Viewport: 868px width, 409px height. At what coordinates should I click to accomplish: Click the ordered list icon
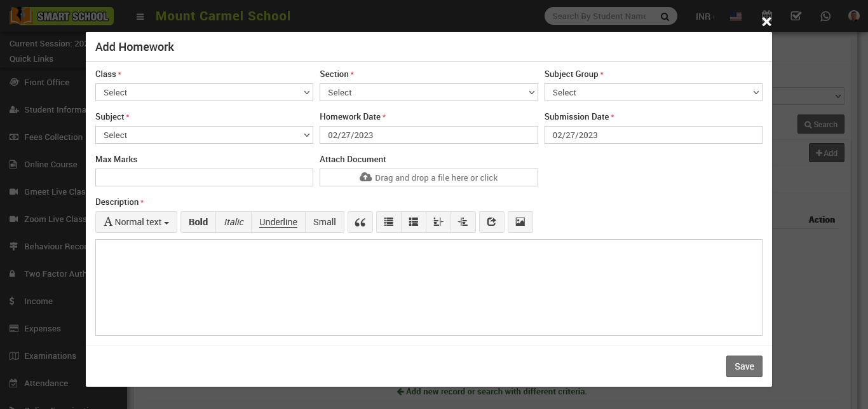click(x=414, y=222)
